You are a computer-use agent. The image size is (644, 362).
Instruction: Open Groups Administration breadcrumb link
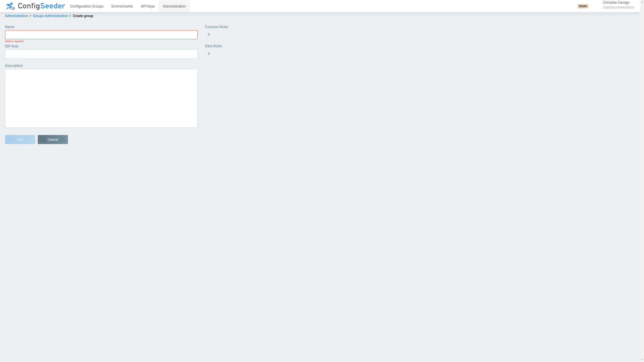click(50, 16)
